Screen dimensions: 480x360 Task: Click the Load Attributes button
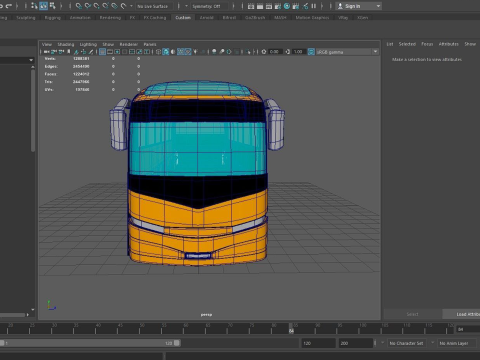(461, 314)
